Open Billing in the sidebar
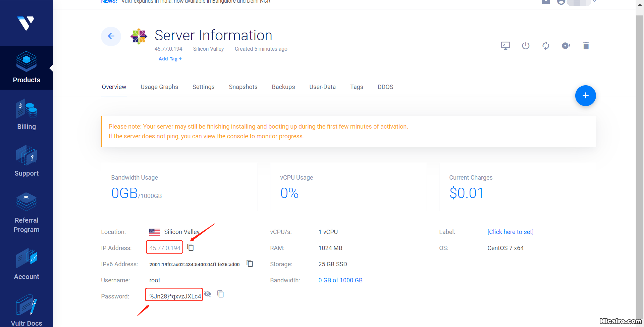Viewport: 644px width, 327px height. pos(26,114)
